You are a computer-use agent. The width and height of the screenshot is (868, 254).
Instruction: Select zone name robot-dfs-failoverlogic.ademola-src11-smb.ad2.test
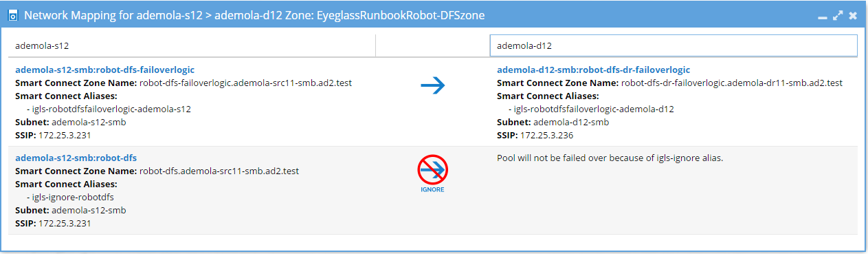tap(245, 83)
